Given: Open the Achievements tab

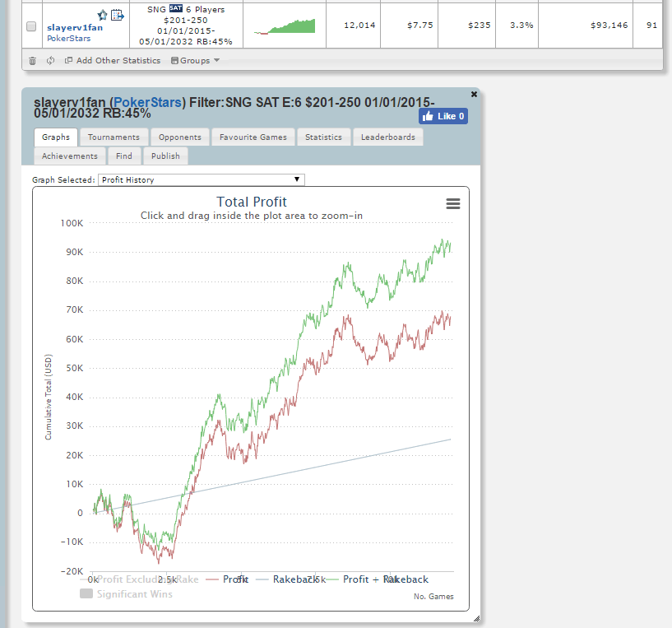Looking at the screenshot, I should (70, 156).
